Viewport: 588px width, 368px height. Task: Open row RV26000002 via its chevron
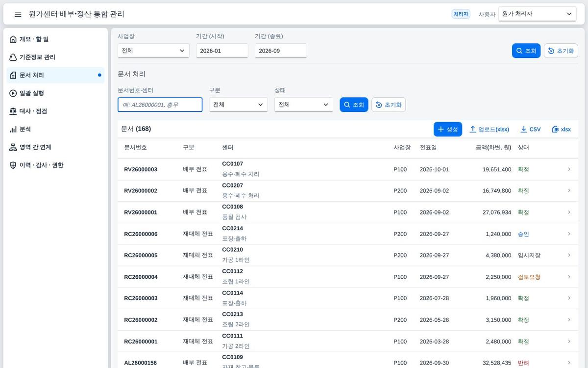pos(569,191)
